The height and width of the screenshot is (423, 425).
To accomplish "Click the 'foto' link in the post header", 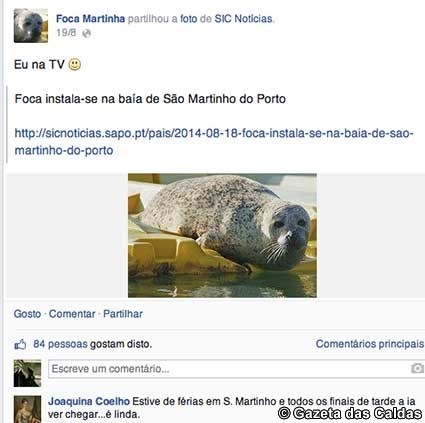I will [189, 19].
